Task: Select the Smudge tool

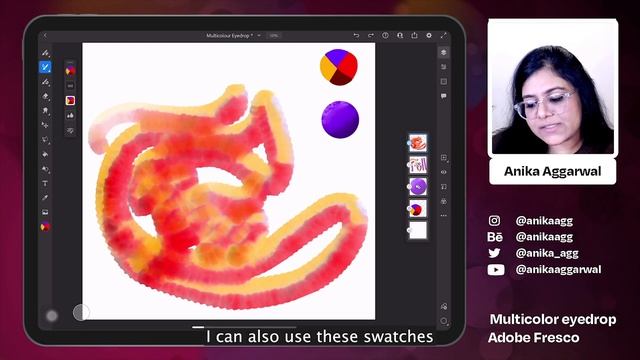Action: tap(45, 111)
